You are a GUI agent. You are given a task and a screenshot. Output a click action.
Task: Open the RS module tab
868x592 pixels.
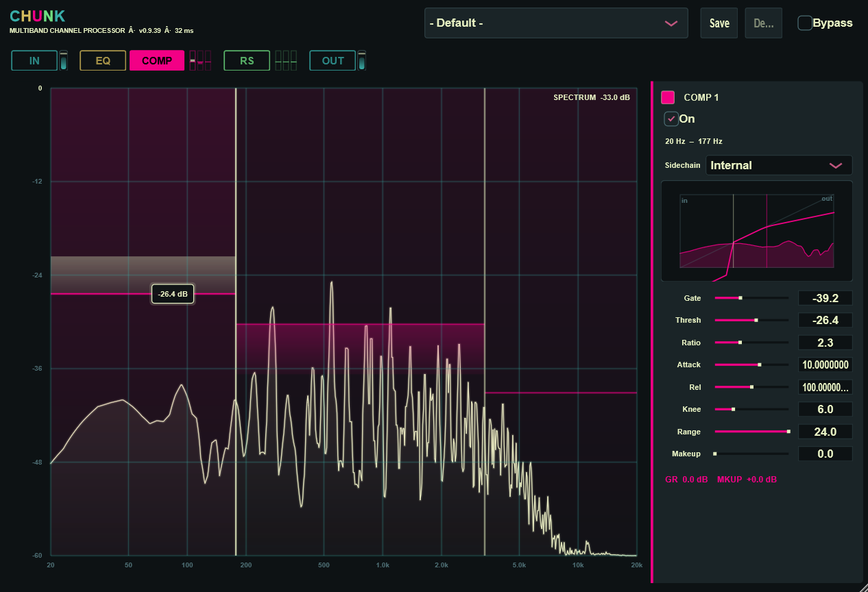click(x=247, y=60)
